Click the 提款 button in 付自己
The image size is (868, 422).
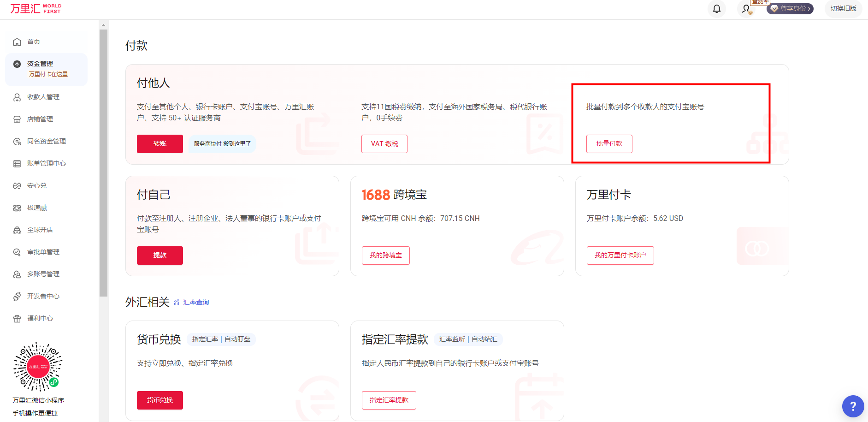click(x=159, y=255)
